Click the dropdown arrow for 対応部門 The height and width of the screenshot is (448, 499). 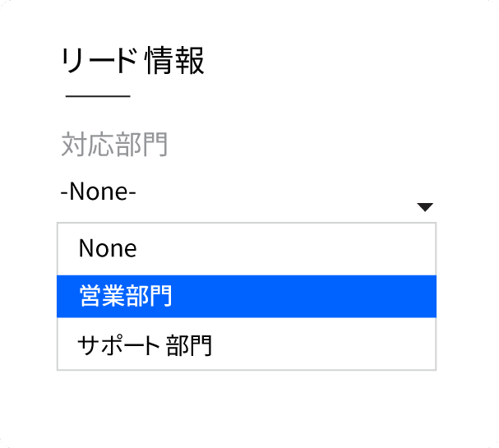(424, 207)
